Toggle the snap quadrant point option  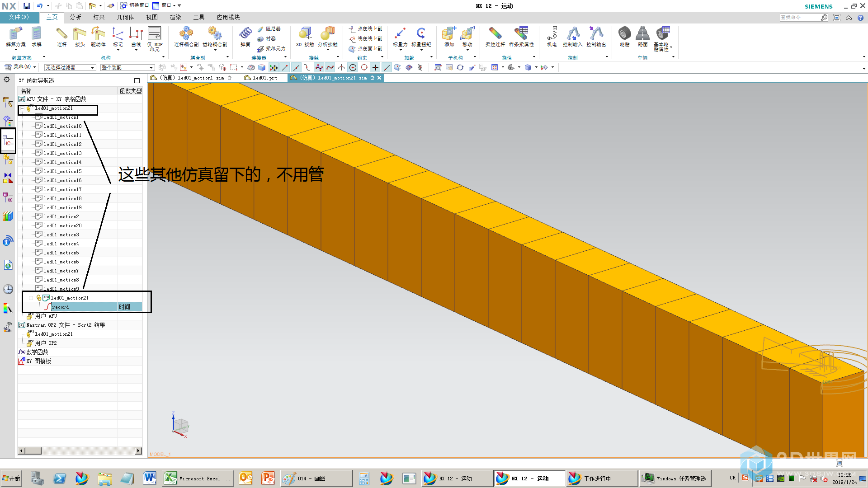coord(364,67)
